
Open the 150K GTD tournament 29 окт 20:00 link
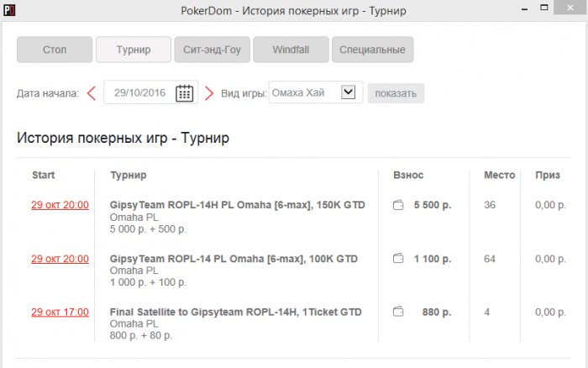tap(60, 205)
